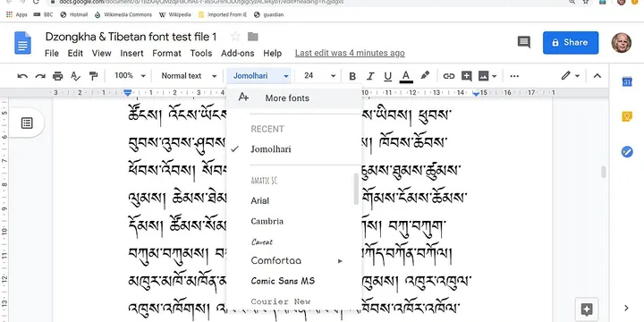Viewport: 644px width, 322px height.
Task: Open the Insert menu
Action: [x=131, y=54]
